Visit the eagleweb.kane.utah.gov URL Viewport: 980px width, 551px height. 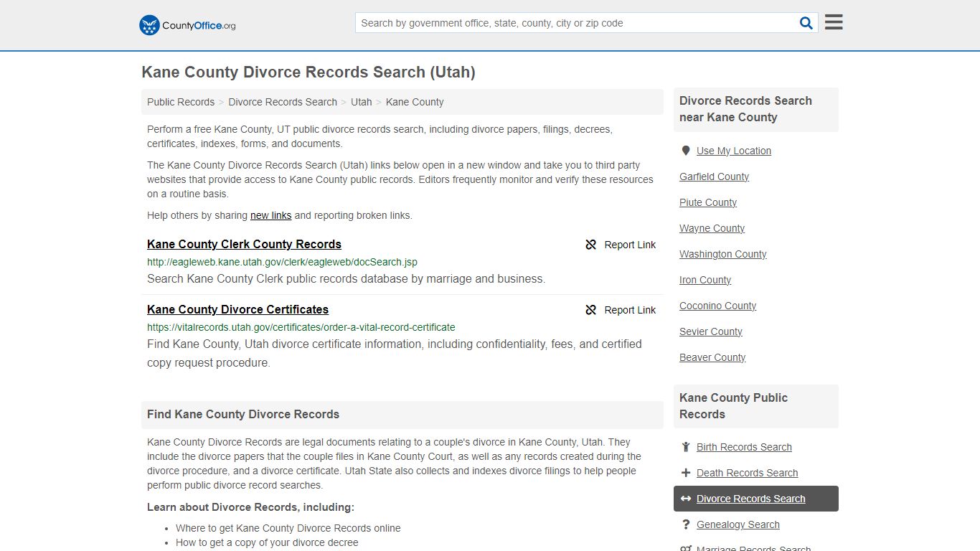pyautogui.click(x=282, y=262)
